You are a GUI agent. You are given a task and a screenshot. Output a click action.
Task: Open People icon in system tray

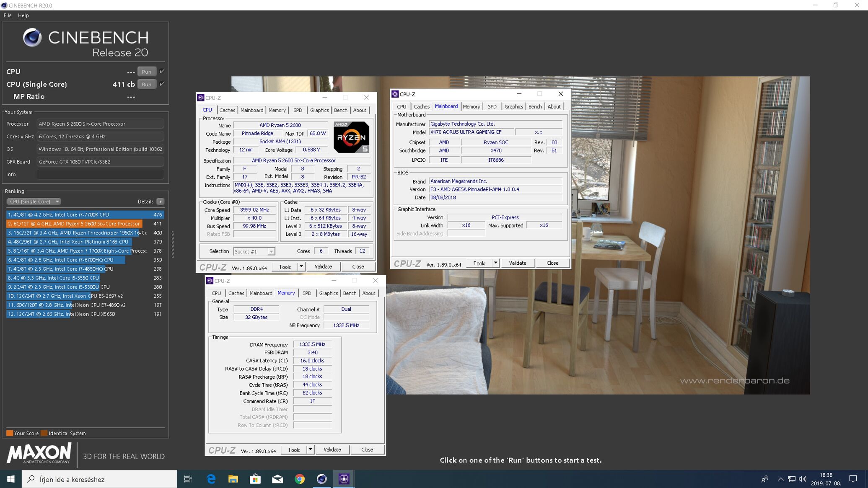pyautogui.click(x=764, y=479)
